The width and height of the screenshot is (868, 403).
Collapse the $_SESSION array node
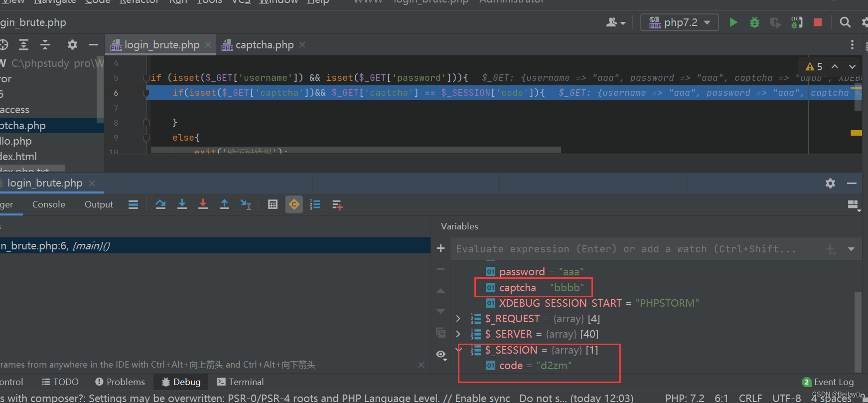[x=458, y=350]
